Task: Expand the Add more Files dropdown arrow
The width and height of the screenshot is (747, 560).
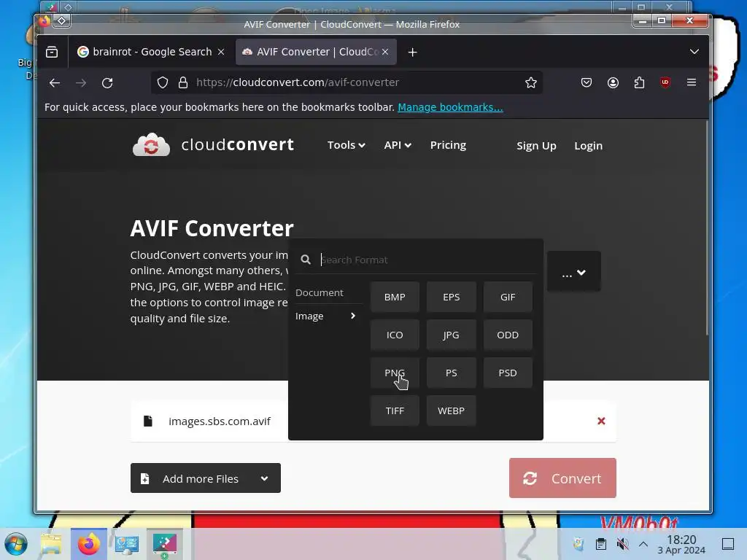Action: click(x=264, y=478)
